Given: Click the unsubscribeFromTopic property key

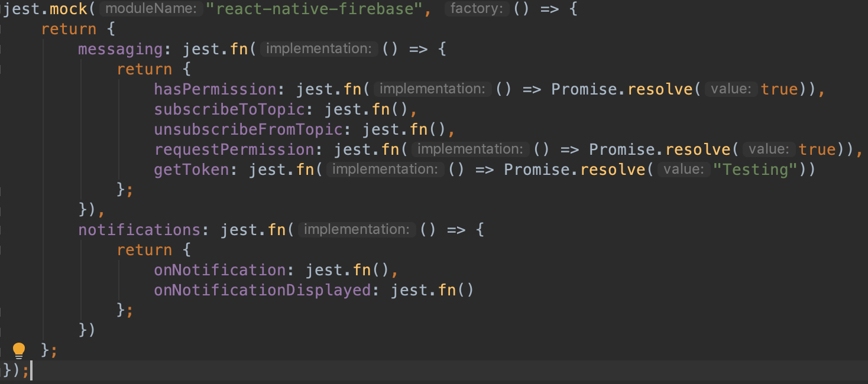Looking at the screenshot, I should (248, 129).
